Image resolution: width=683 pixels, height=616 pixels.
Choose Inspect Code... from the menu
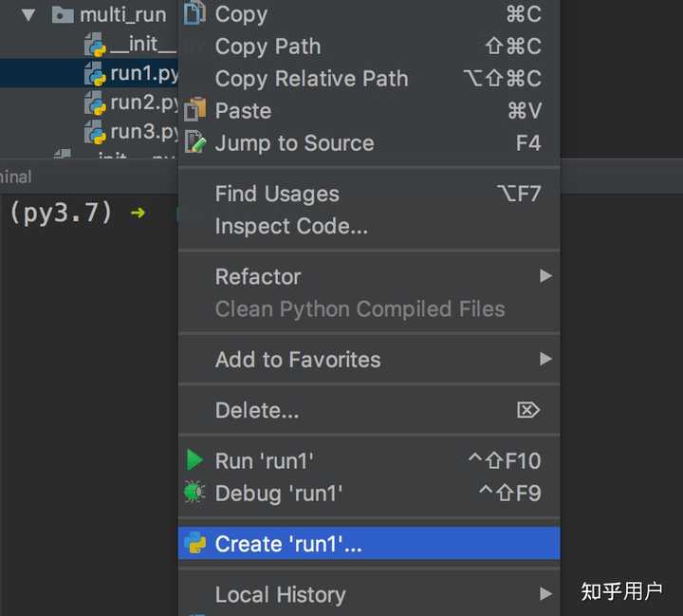click(x=291, y=226)
